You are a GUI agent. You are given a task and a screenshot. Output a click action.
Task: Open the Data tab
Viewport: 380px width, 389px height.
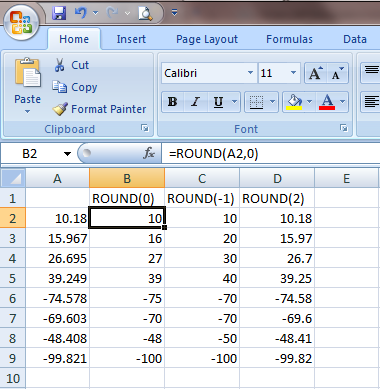pos(355,39)
